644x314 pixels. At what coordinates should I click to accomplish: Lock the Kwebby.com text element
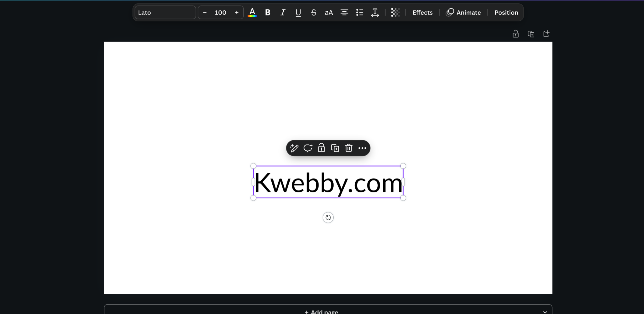(321, 148)
